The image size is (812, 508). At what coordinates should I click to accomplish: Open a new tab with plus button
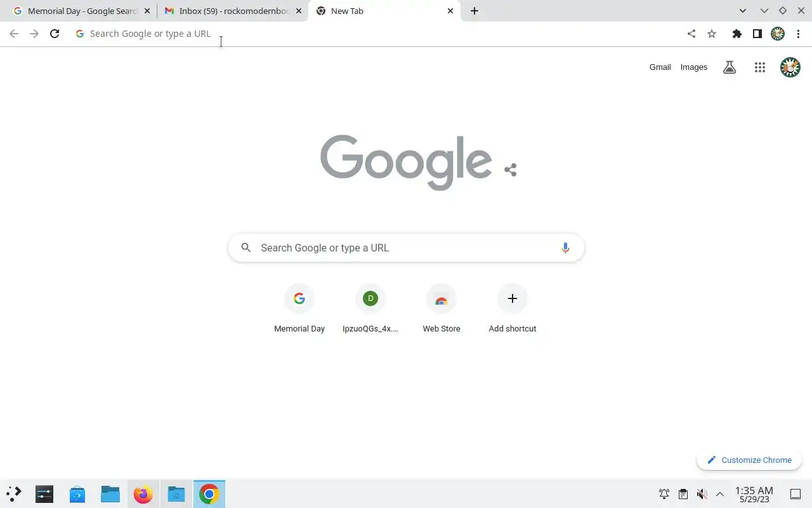coord(475,11)
